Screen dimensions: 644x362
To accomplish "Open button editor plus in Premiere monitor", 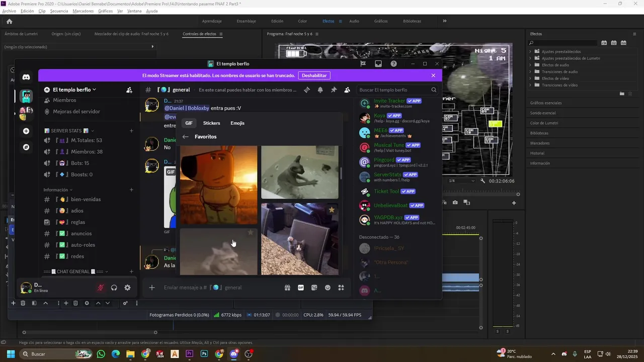I will (x=514, y=203).
